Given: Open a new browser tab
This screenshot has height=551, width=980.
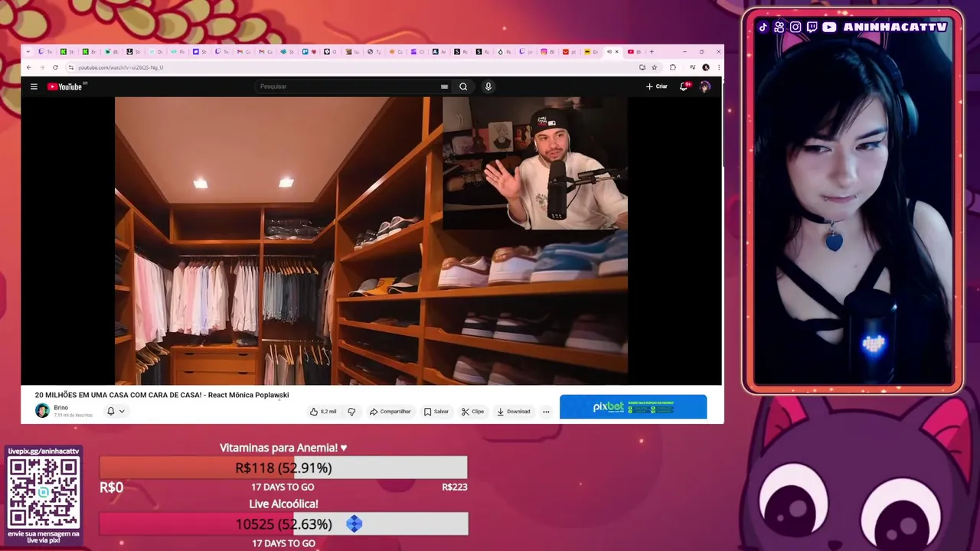Looking at the screenshot, I should pos(652,51).
